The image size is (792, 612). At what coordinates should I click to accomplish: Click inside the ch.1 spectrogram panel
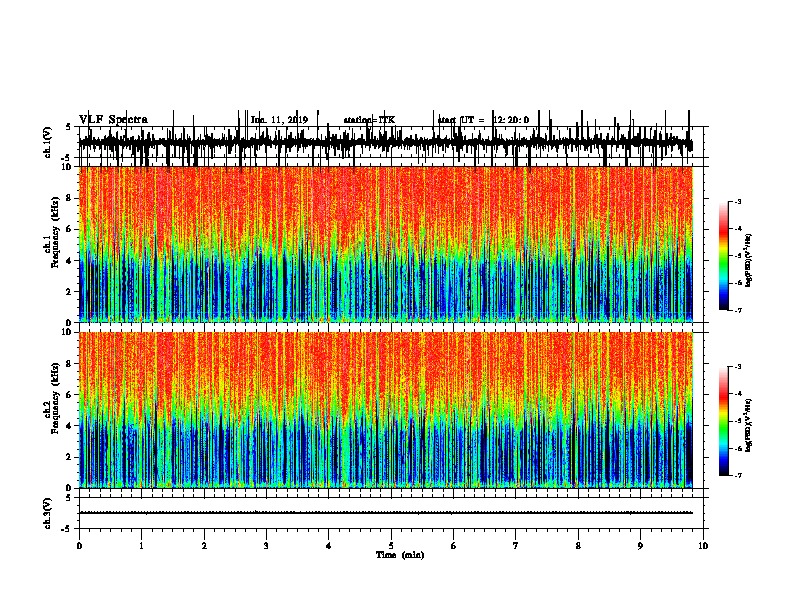pos(386,244)
